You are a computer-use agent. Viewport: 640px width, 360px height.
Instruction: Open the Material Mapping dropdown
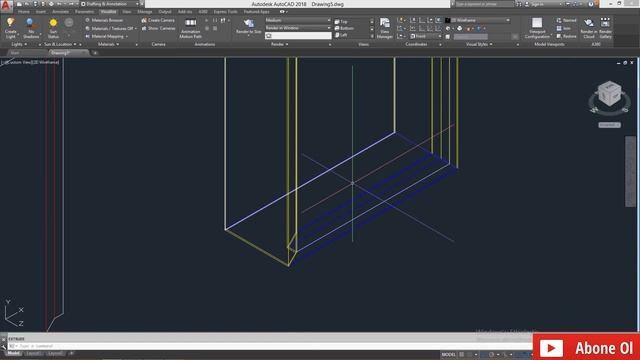click(107, 36)
